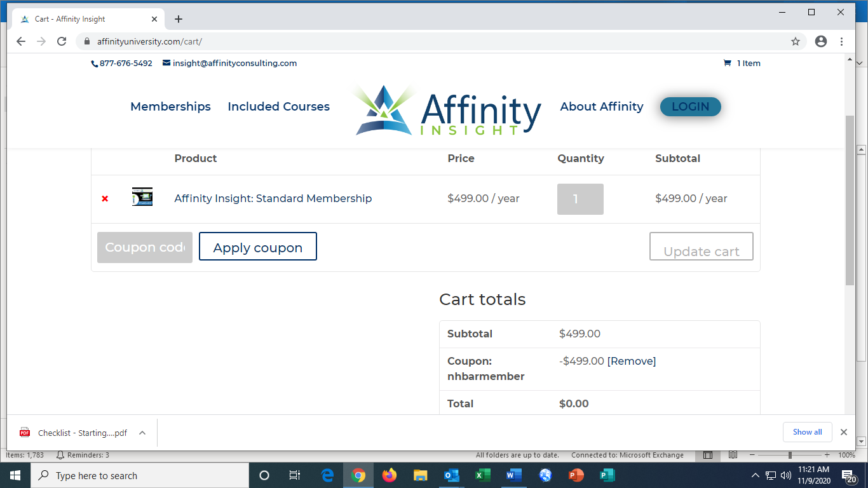Open Cortana circle icon on taskbar
This screenshot has width=868, height=488.
[x=264, y=475]
